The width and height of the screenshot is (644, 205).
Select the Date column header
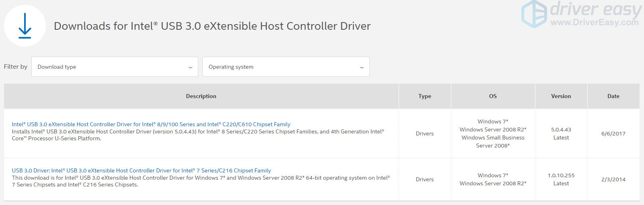pos(613,96)
